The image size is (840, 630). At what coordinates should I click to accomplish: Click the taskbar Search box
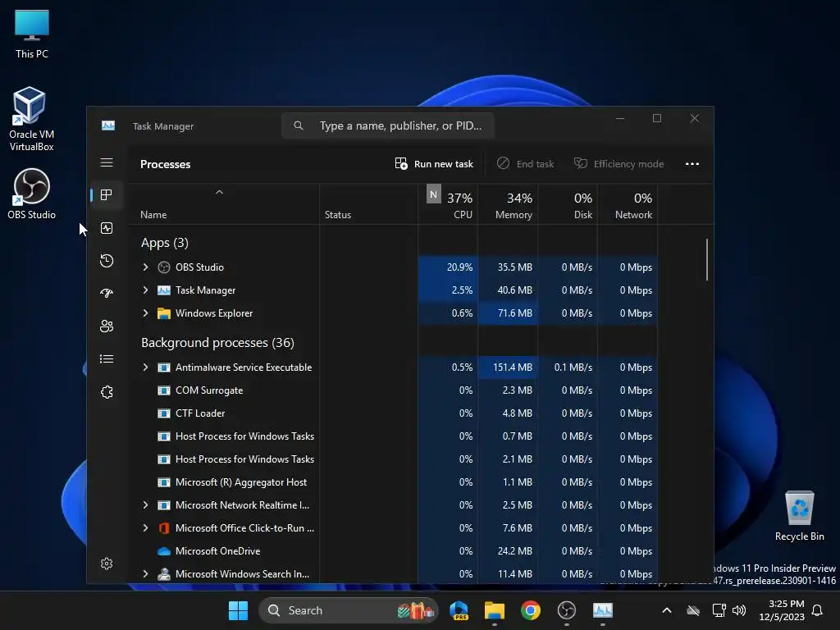349,610
